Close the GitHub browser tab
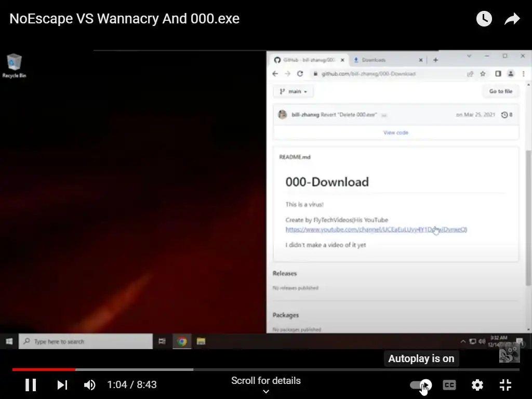This screenshot has width=532, height=399. 342,60
